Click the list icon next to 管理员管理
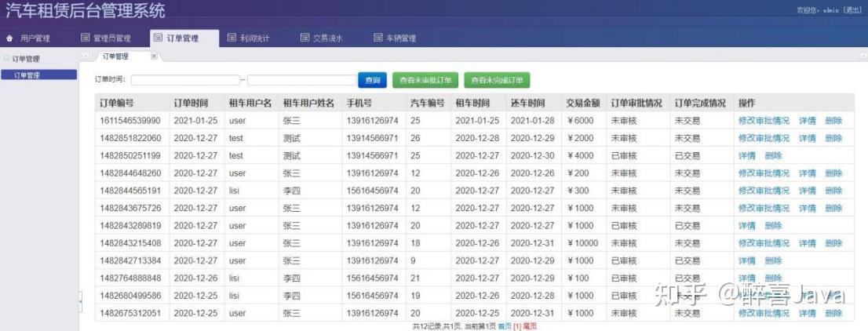 click(86, 38)
